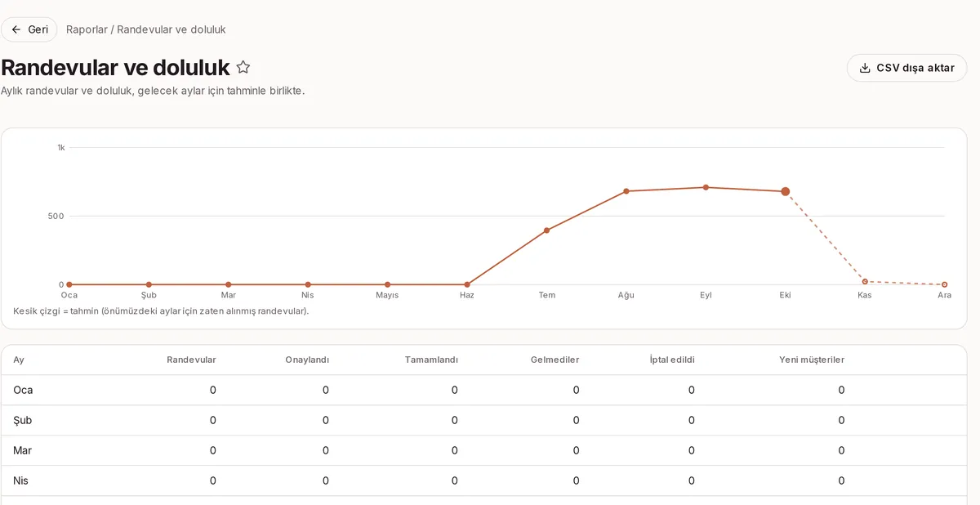Click the İptal edildi column header
Viewport: 980px width, 505px height.
point(672,360)
